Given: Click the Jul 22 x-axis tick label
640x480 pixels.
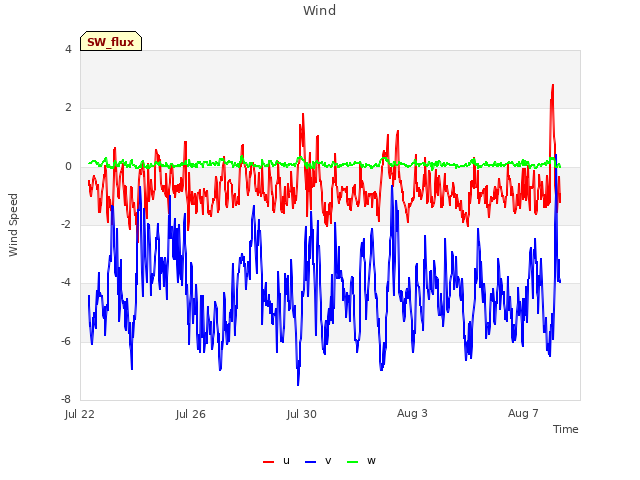Looking at the screenshot, I should pos(80,414).
